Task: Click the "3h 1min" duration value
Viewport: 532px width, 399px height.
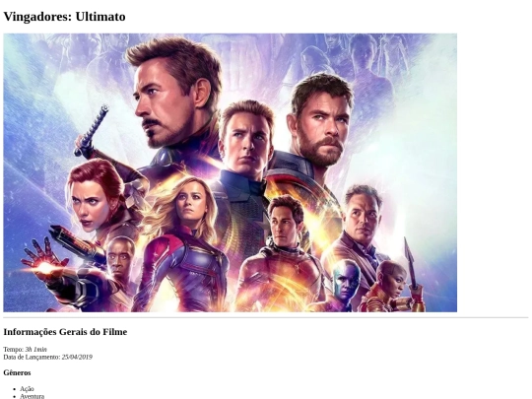Action: click(36, 349)
